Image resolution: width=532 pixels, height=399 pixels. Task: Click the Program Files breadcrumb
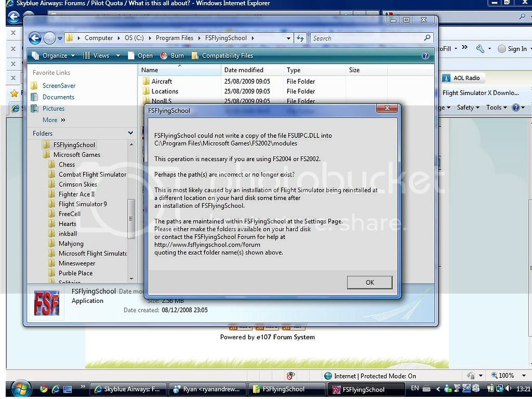click(174, 38)
